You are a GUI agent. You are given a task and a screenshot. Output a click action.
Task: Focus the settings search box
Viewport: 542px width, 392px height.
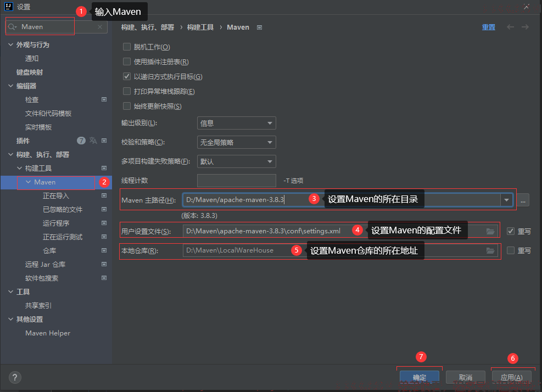(57, 27)
